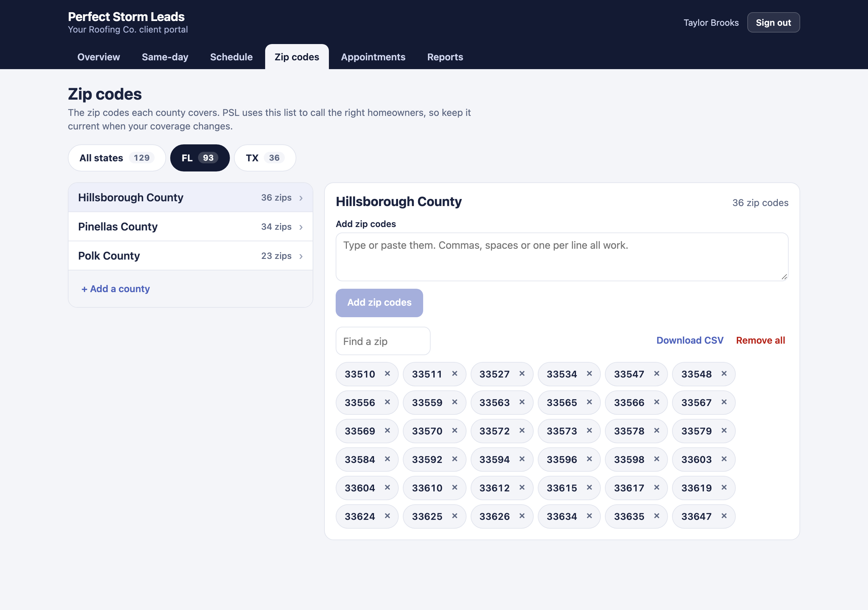Screen dimensions: 868x610
Task: Click the Find a zip field
Action: click(x=382, y=341)
